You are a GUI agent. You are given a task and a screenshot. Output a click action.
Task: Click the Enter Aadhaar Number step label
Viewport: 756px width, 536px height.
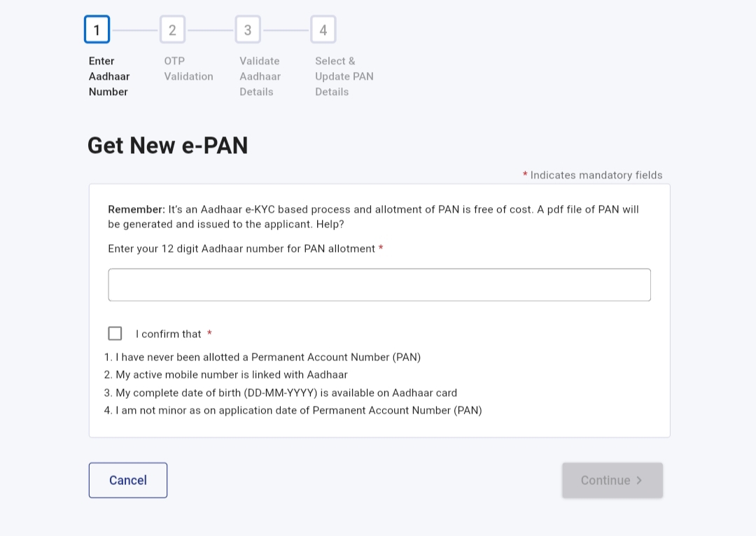109,76
